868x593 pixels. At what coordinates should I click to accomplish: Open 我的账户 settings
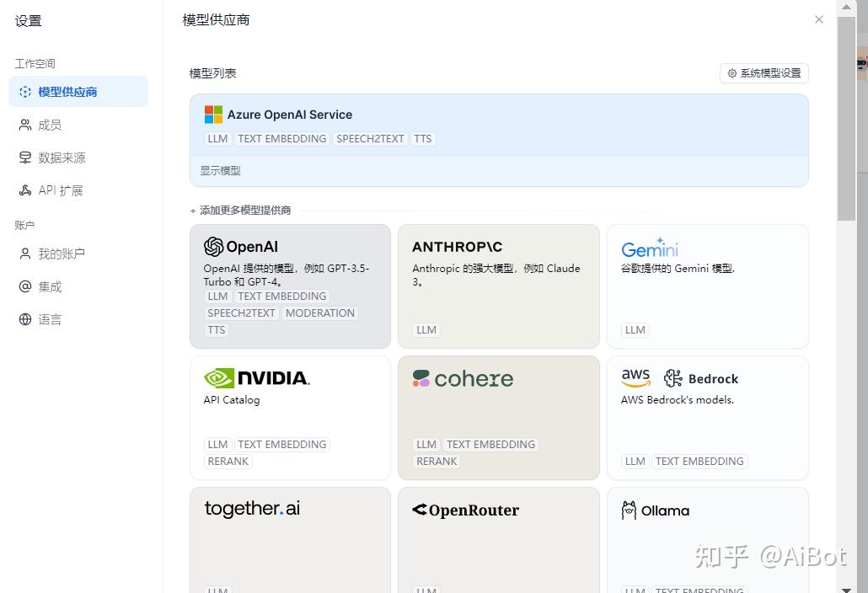tap(61, 254)
